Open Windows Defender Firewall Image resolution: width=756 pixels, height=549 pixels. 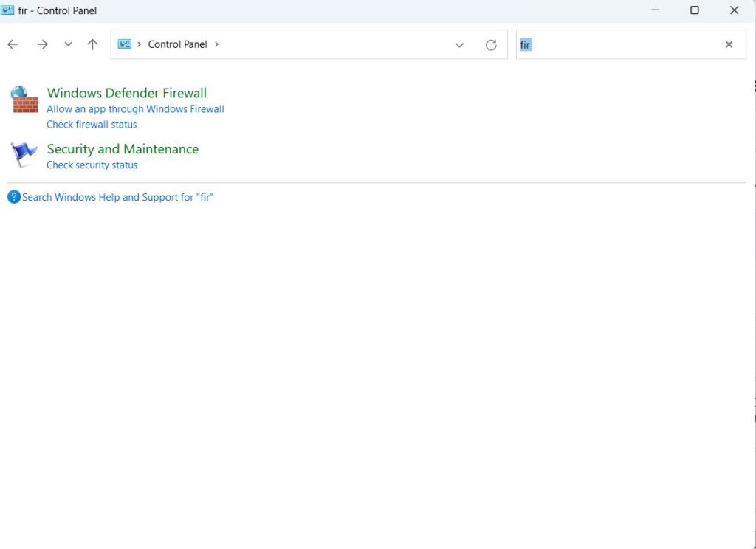126,93
